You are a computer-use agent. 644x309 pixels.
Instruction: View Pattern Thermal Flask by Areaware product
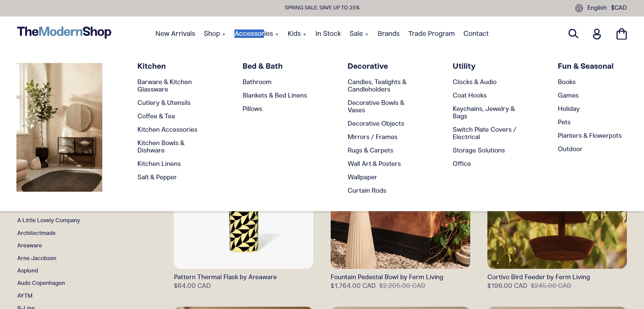coord(225,277)
